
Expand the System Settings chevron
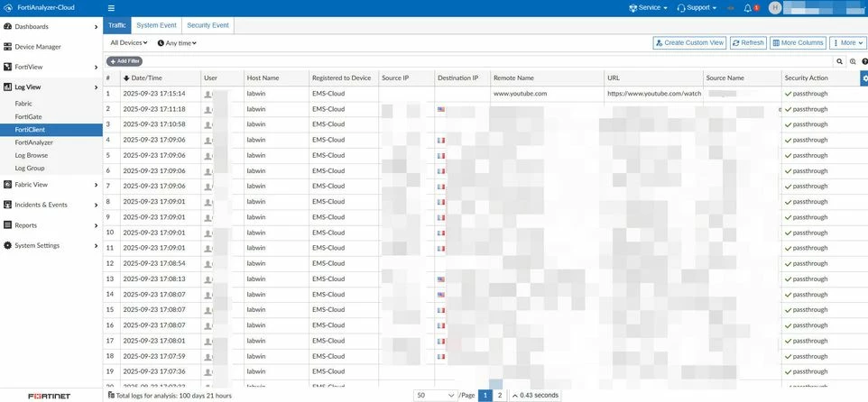point(97,245)
